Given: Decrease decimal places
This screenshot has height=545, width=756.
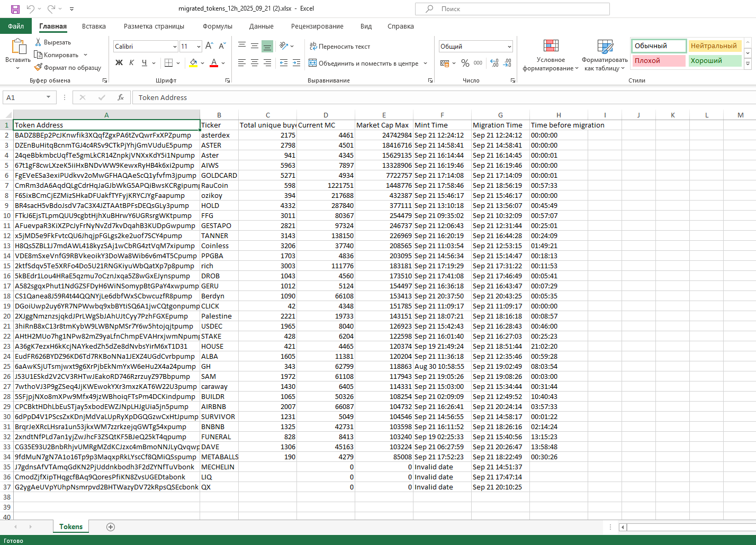Looking at the screenshot, I should 507,63.
